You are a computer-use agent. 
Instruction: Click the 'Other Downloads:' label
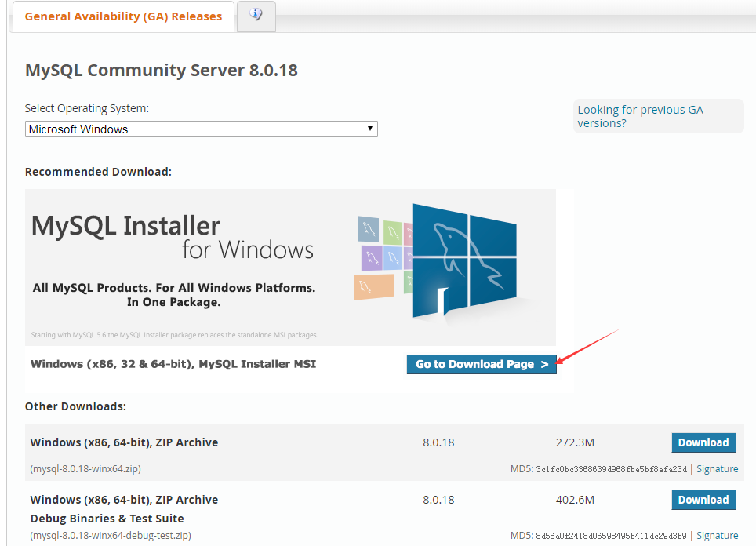(x=76, y=406)
